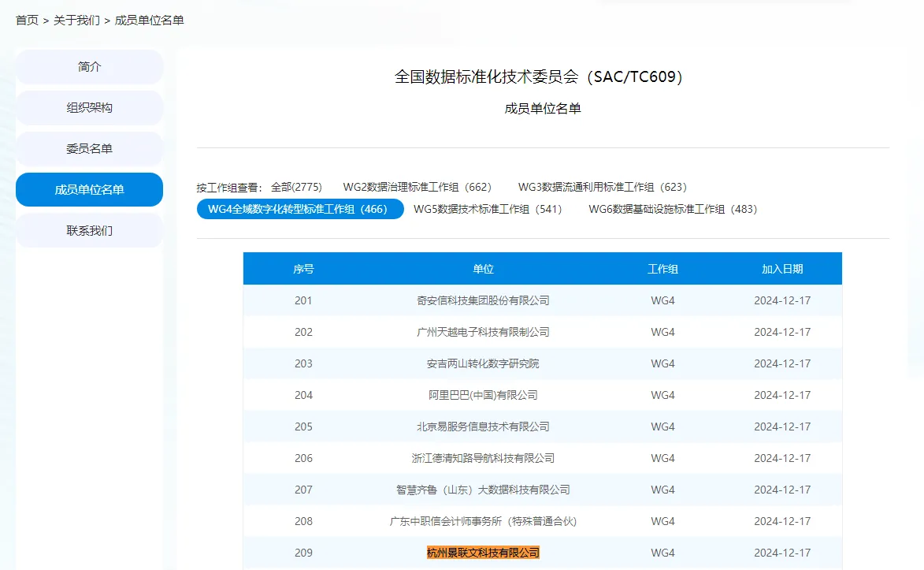
Task: Click the highlighted 杭州景联文科技有限公司 entry
Action: 483,553
